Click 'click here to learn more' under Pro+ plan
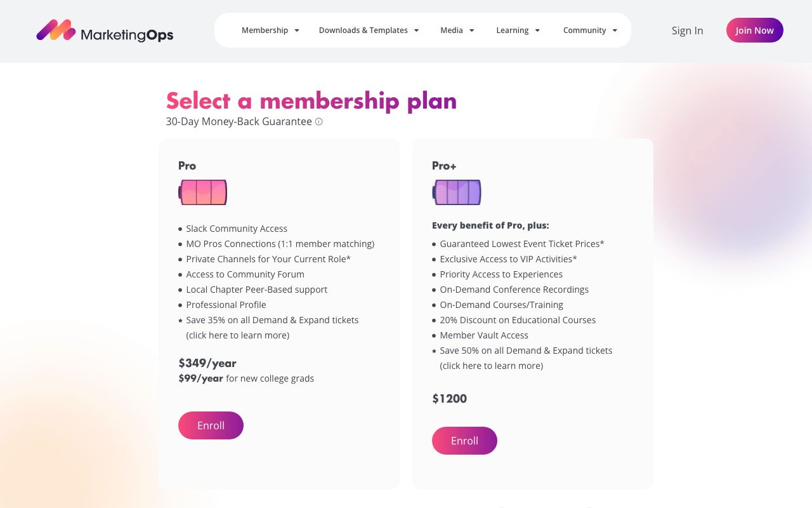Viewport: 812px width, 508px height. coord(491,365)
